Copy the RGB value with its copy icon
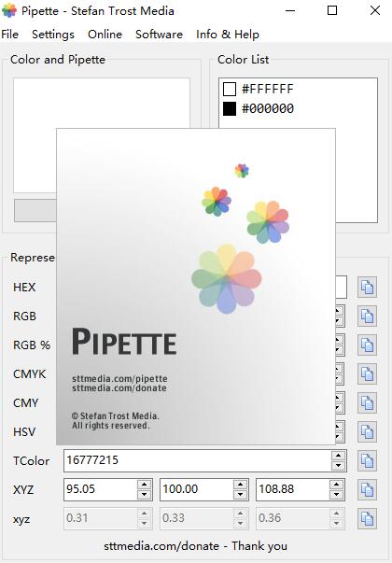Image resolution: width=392 pixels, height=563 pixels. pos(367,317)
